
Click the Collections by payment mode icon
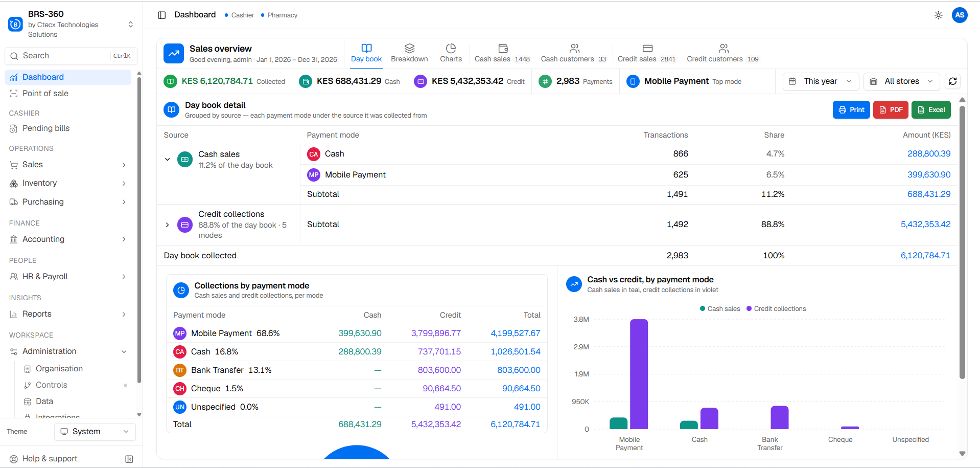[181, 291]
